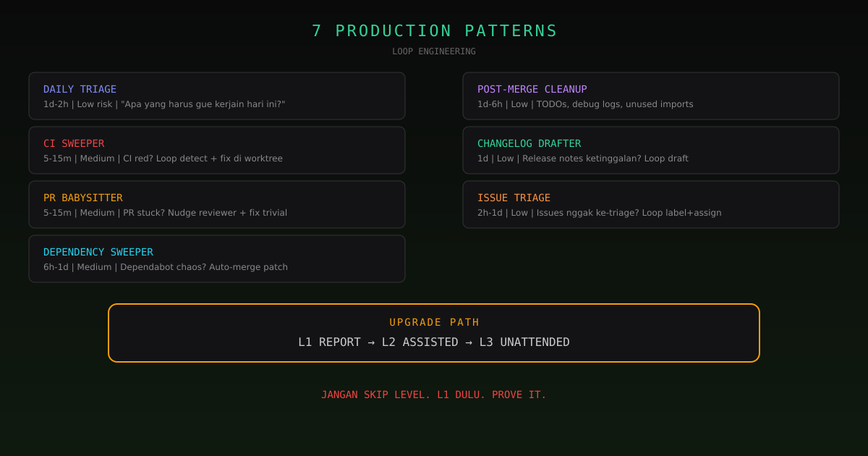The height and width of the screenshot is (456, 868).
Task: Click the "L1 REPORT → L2 ASSISTED → L3 UNATTENDED" line
Action: click(x=434, y=342)
